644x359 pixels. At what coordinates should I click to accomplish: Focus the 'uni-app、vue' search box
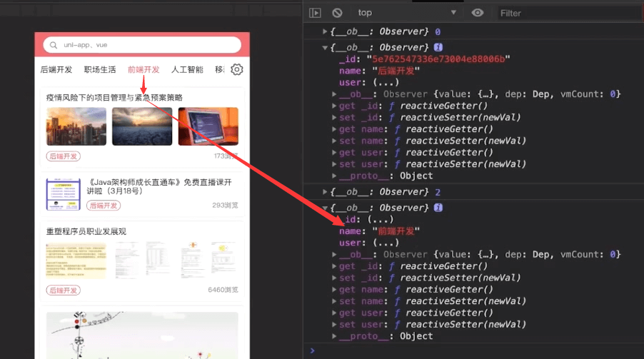142,45
